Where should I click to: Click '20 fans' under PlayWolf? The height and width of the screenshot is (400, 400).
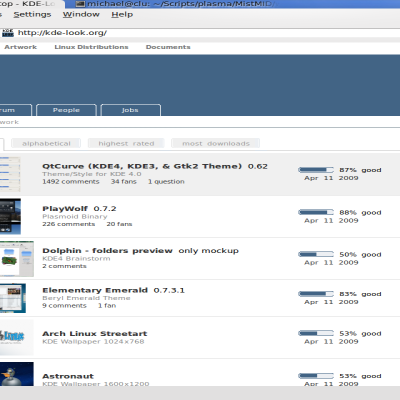pos(119,224)
